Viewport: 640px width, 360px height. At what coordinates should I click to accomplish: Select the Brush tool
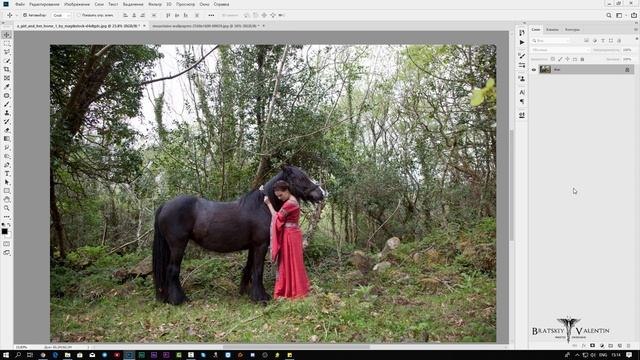click(x=7, y=104)
